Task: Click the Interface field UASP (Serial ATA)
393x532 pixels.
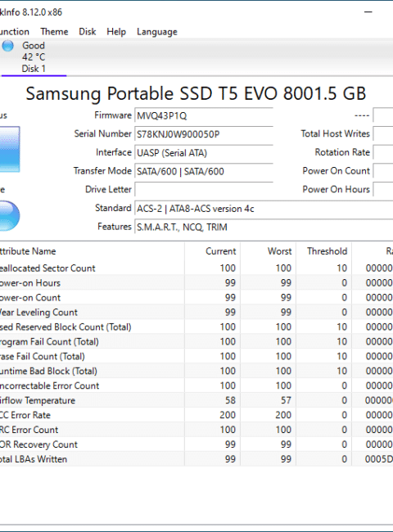Action: pyautogui.click(x=204, y=153)
